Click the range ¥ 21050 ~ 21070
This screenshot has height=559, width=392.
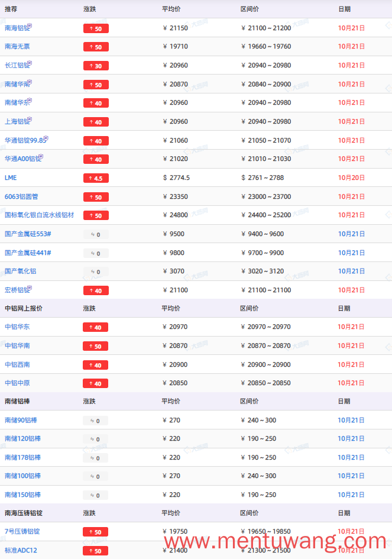266,140
